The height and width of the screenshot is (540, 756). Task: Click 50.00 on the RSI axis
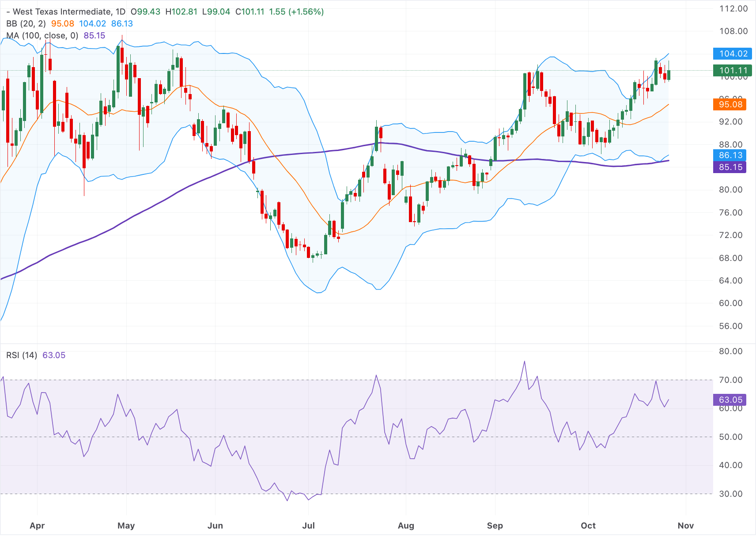[x=731, y=437]
